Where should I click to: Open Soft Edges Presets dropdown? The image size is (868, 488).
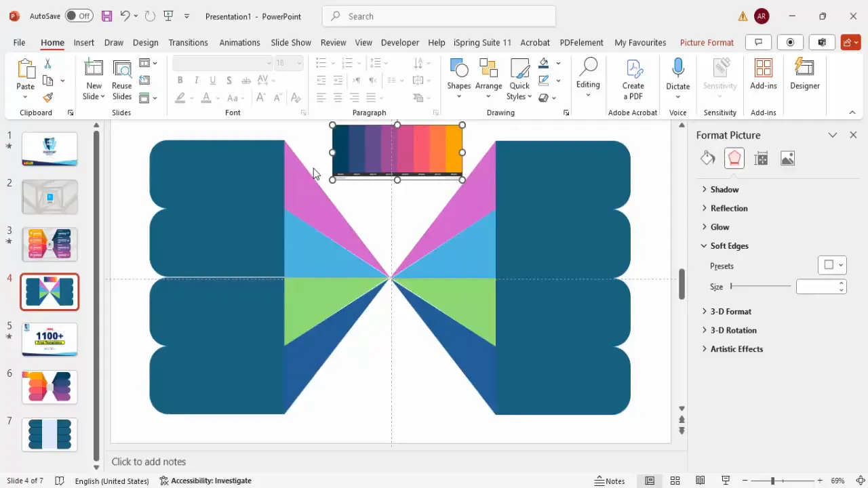click(x=832, y=265)
